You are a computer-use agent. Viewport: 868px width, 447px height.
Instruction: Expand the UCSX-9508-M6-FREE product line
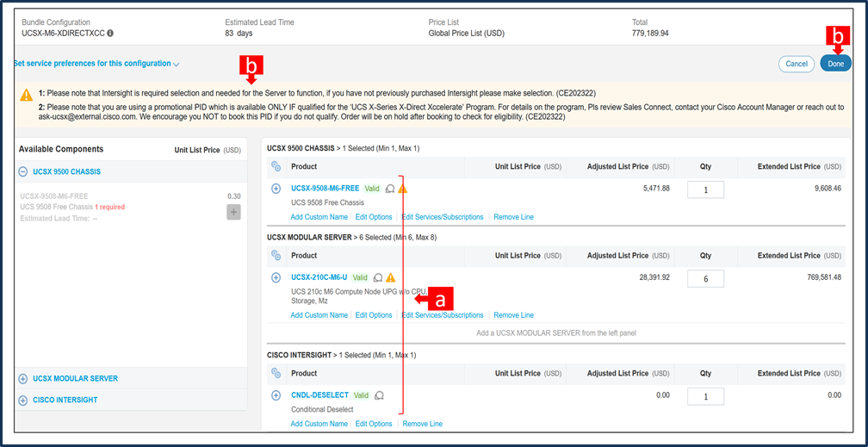coord(276,189)
